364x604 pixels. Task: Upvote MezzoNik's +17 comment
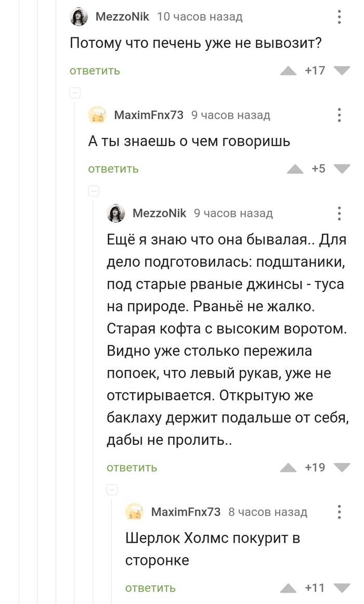[288, 71]
